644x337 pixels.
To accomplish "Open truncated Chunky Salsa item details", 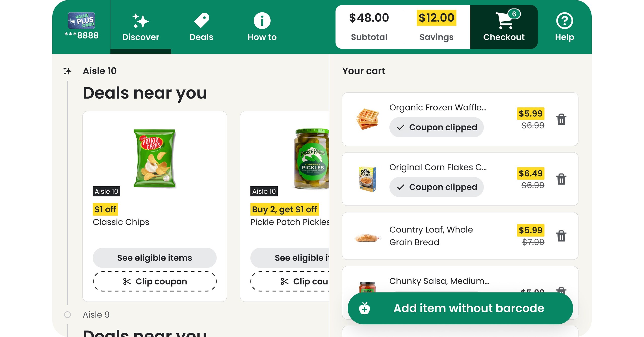I will tap(439, 281).
